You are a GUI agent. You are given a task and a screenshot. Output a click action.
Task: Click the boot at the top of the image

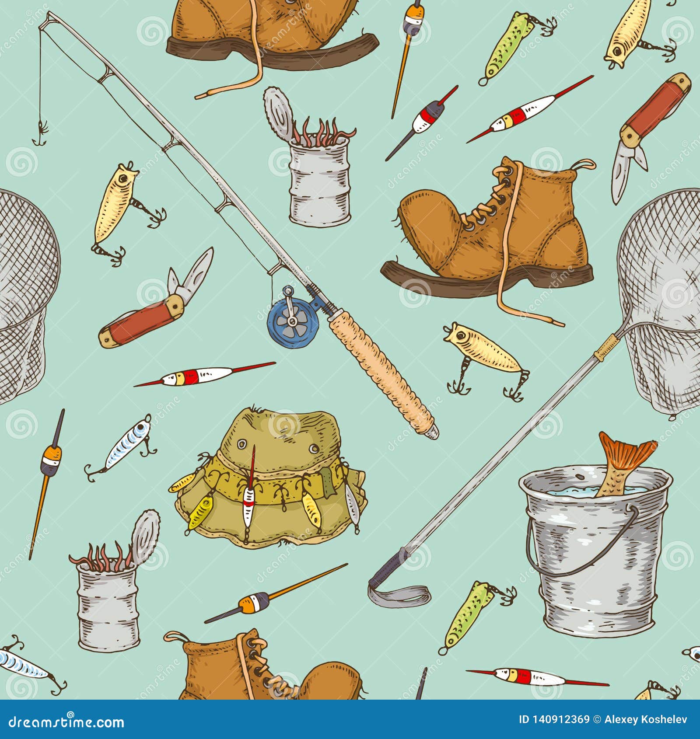[262, 26]
